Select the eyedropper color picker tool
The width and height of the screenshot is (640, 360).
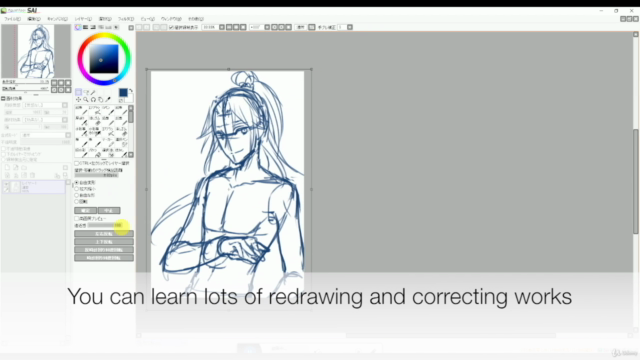point(108,100)
